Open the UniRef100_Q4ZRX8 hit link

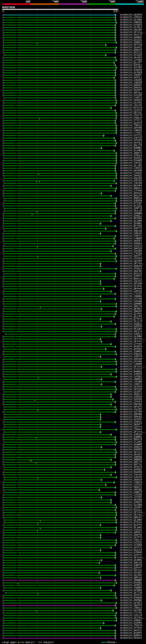pos(131,347)
